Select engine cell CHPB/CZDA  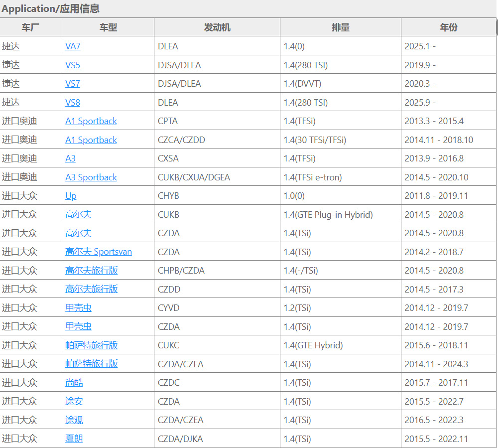217,271
